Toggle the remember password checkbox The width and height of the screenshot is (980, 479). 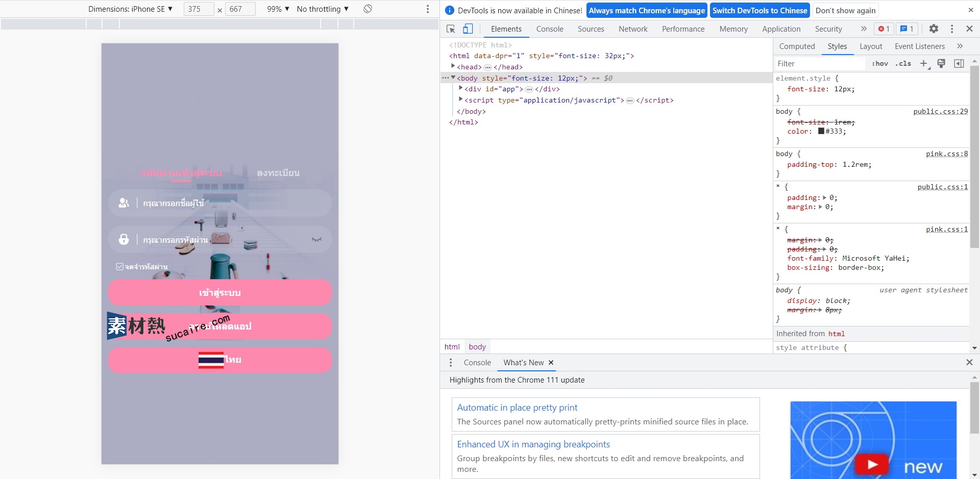[x=119, y=266]
